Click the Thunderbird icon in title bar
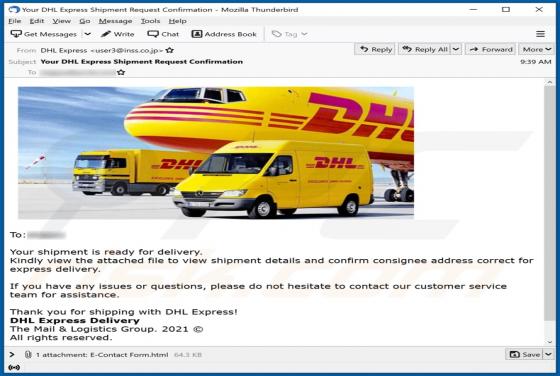560x376 pixels. (14, 9)
